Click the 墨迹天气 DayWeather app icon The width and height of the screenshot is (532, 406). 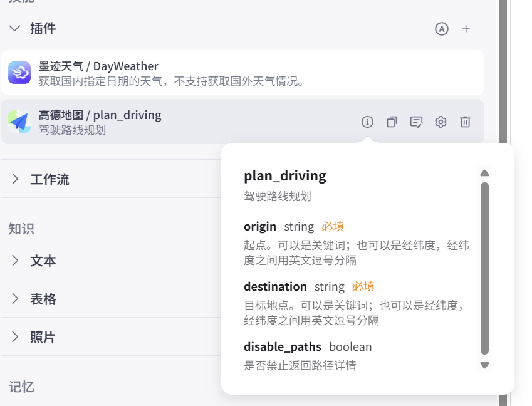pos(19,73)
